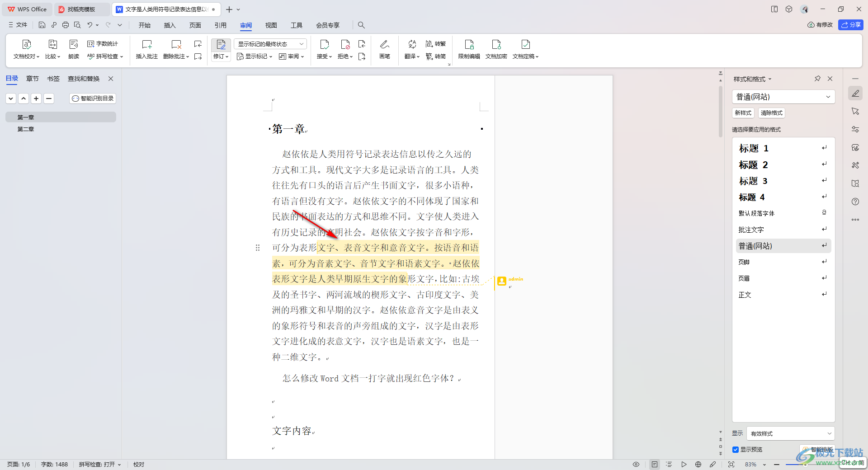868x470 pixels.
Task: Select 第二章 in outline tree
Action: pos(26,129)
